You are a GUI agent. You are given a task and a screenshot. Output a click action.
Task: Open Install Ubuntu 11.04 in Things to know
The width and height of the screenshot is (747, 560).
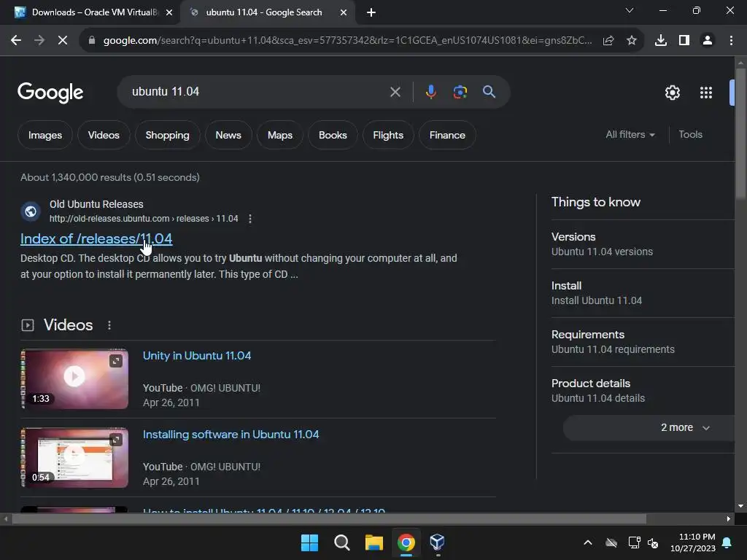tap(642, 293)
